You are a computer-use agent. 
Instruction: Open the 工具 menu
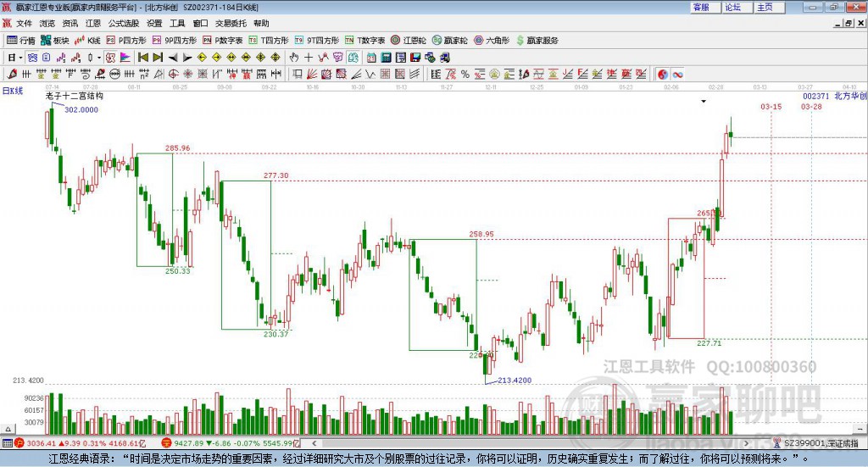[177, 23]
